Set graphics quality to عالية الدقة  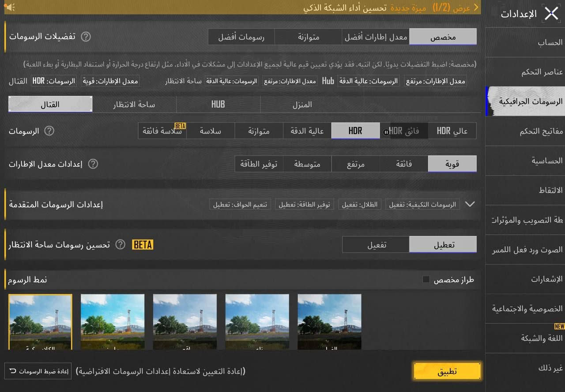(307, 131)
